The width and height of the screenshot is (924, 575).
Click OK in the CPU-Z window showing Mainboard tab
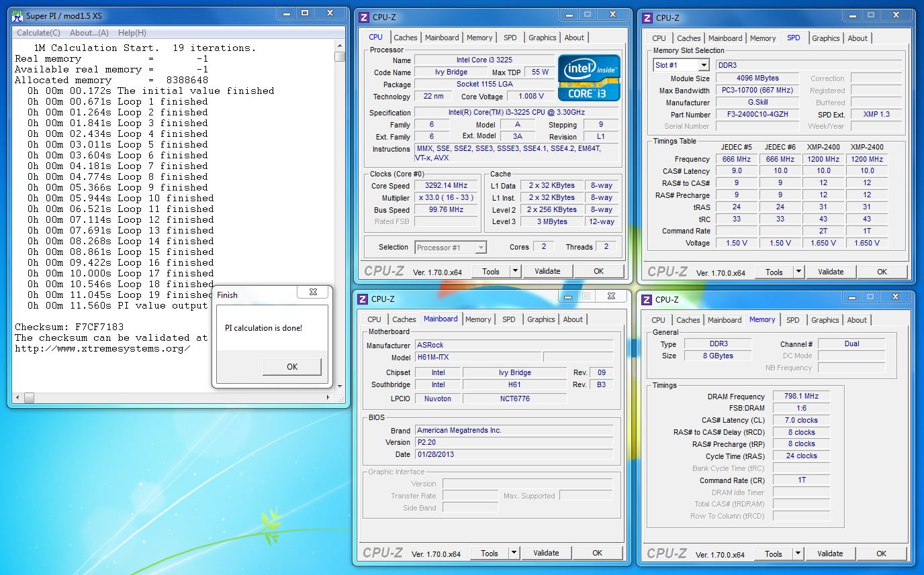click(598, 553)
